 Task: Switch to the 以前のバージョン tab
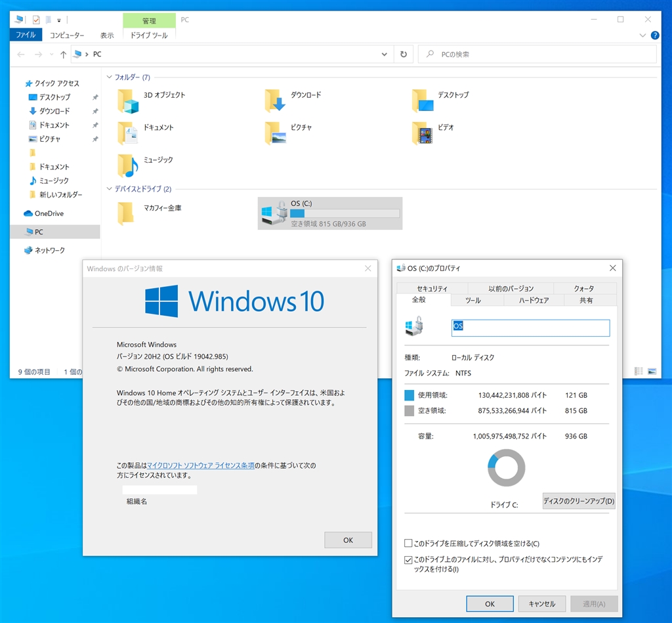coord(511,289)
